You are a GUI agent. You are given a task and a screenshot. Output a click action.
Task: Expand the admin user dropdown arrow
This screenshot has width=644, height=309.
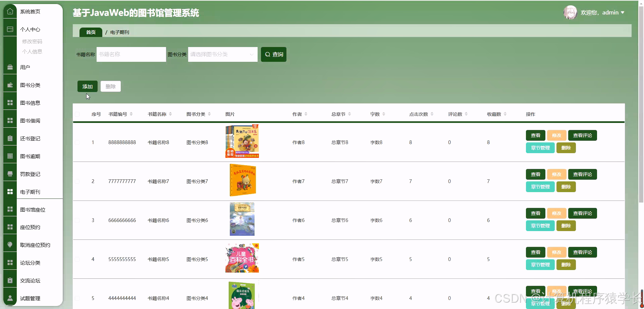point(623,12)
